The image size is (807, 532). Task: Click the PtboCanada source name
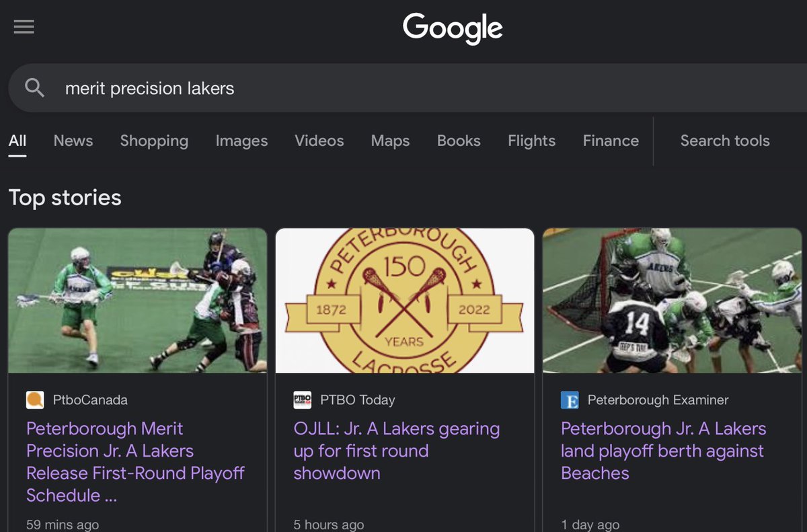(90, 400)
